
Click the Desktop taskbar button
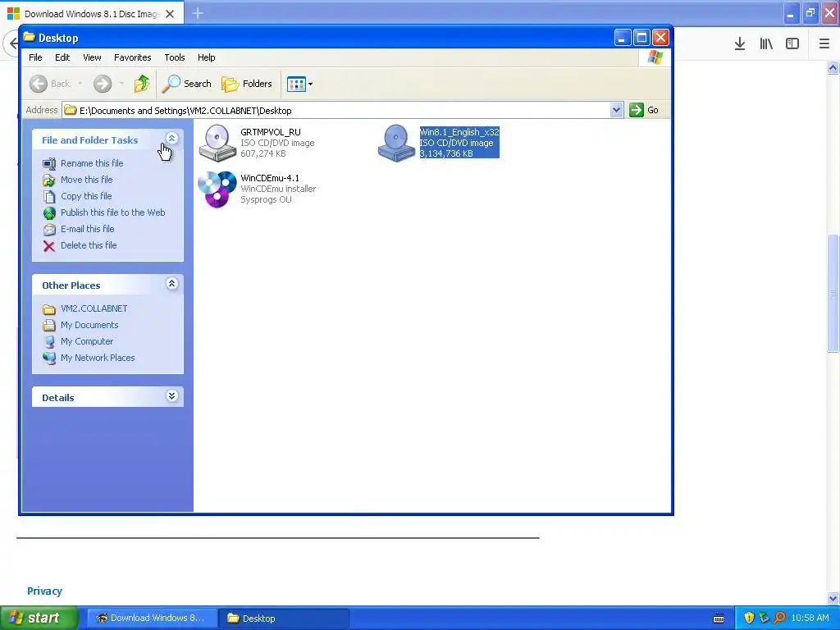284,618
